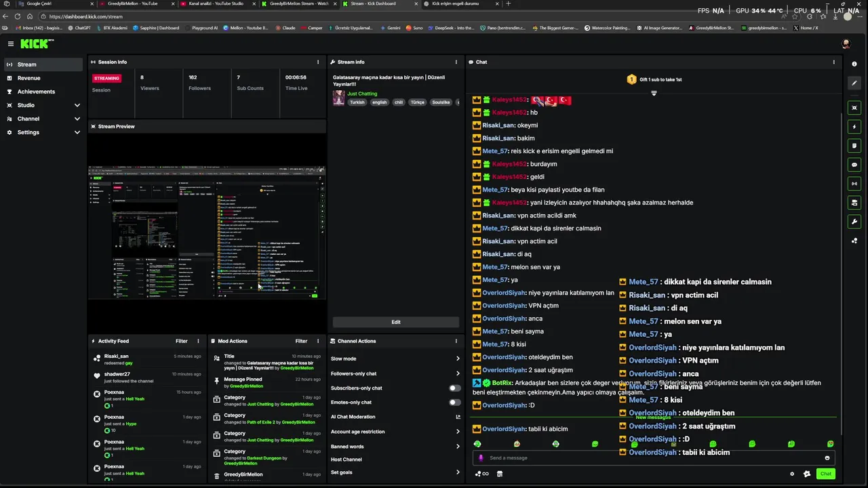Expand the Channel sidebar section
868x488 pixels.
click(77, 119)
